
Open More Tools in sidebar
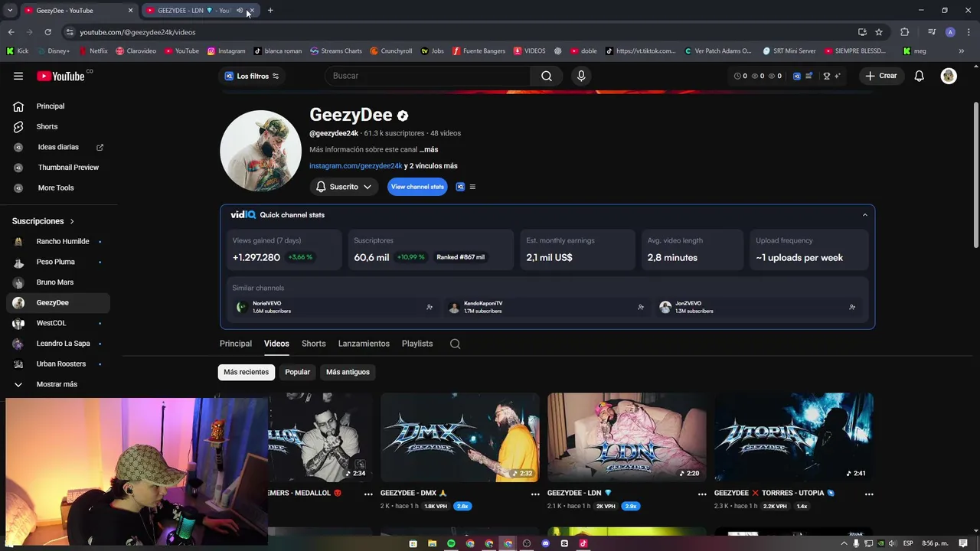click(x=55, y=187)
